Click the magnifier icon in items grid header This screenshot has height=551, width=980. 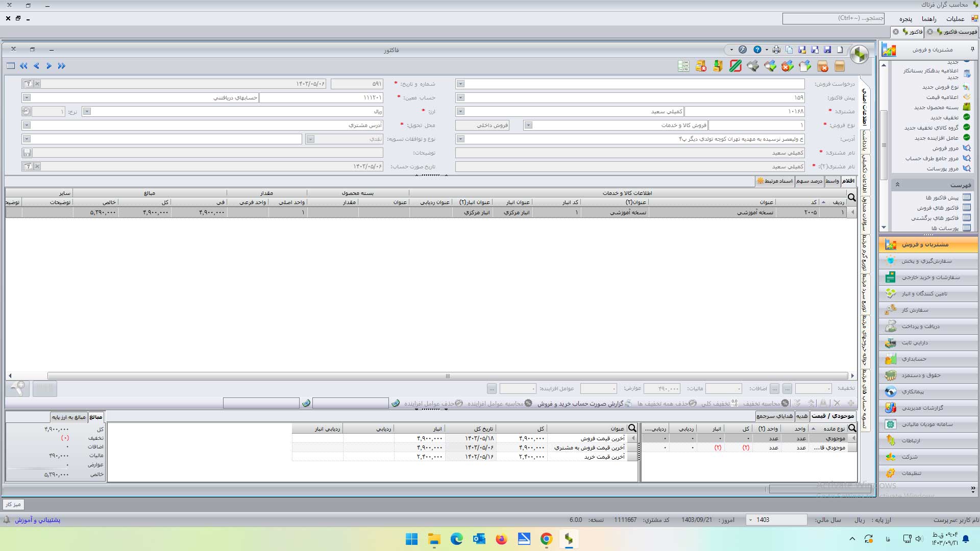pos(851,197)
